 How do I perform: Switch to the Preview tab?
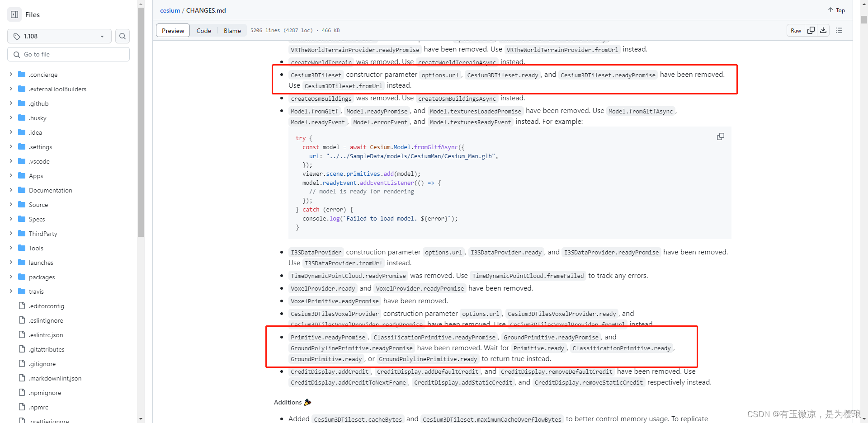(173, 31)
